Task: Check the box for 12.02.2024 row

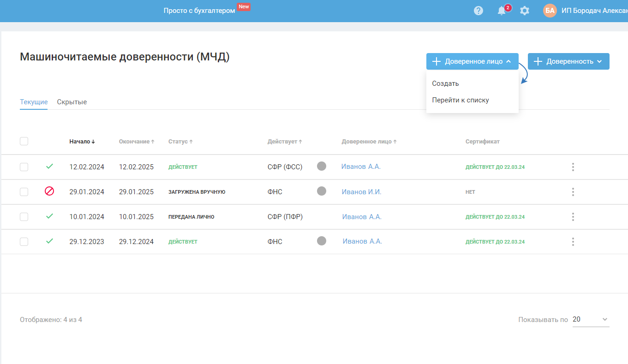Action: (x=24, y=167)
